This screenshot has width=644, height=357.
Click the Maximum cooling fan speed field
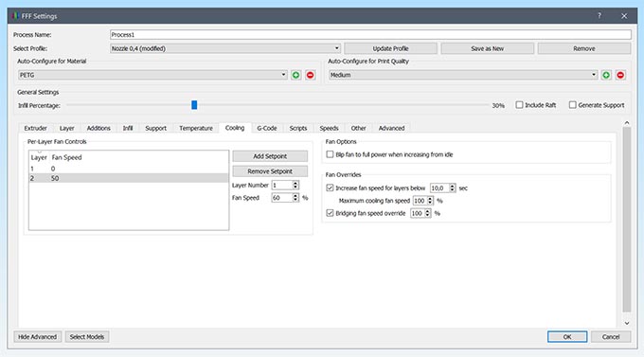[420, 201]
